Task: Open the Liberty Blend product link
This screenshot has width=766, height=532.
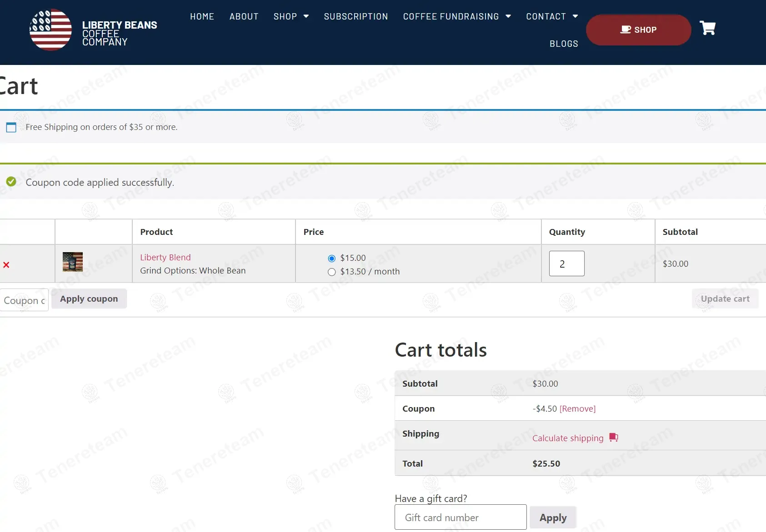Action: pyautogui.click(x=165, y=257)
